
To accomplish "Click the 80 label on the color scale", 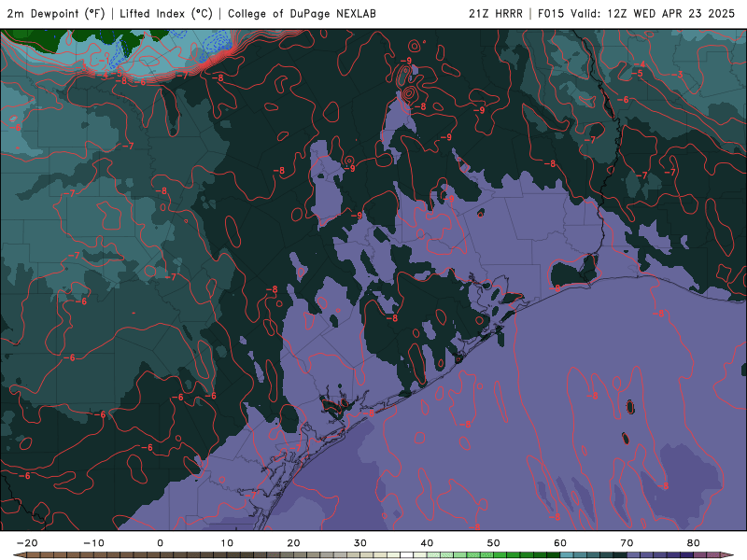I will click(x=694, y=543).
